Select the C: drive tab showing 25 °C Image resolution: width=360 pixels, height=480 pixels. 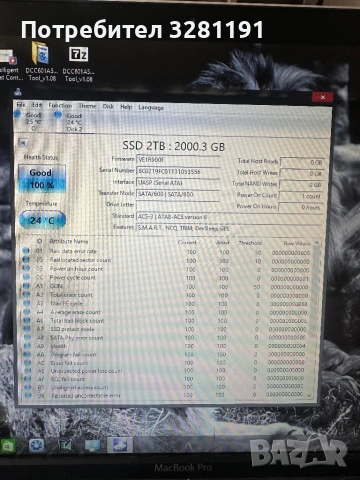coord(29,121)
